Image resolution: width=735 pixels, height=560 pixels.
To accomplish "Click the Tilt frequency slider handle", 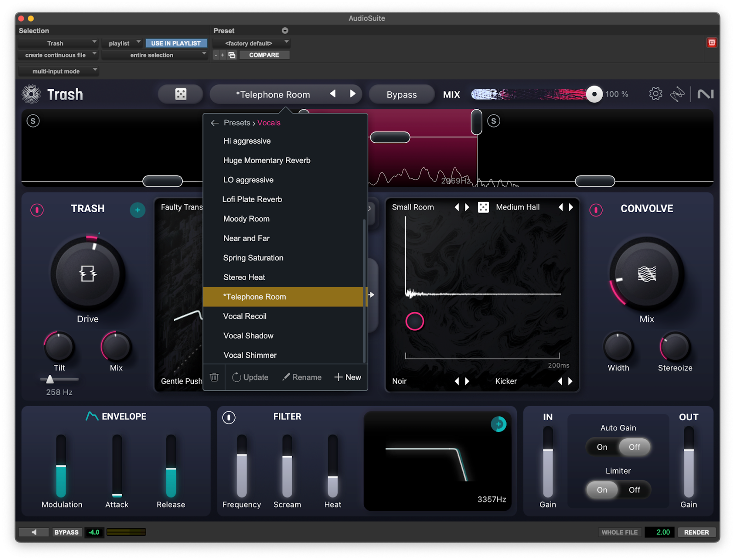I will (50, 379).
